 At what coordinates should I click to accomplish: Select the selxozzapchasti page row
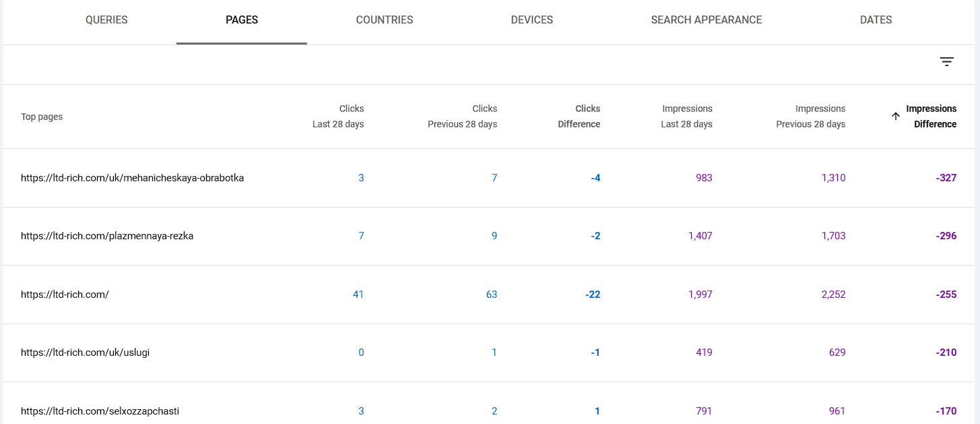pos(100,411)
